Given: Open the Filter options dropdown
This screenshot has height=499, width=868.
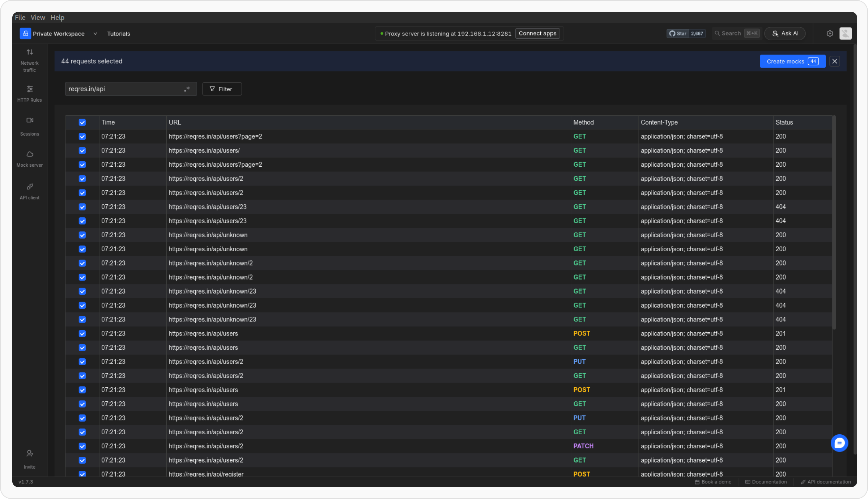Looking at the screenshot, I should [x=222, y=89].
